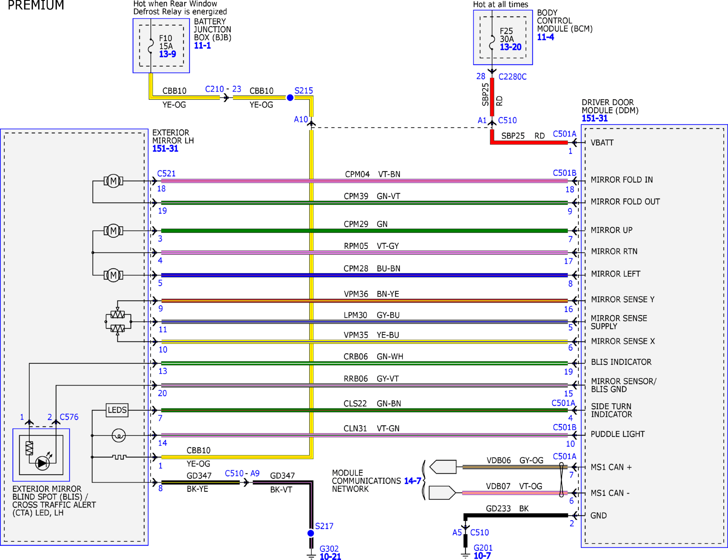Open page reference 13-9 in fuse F10

tap(167, 54)
